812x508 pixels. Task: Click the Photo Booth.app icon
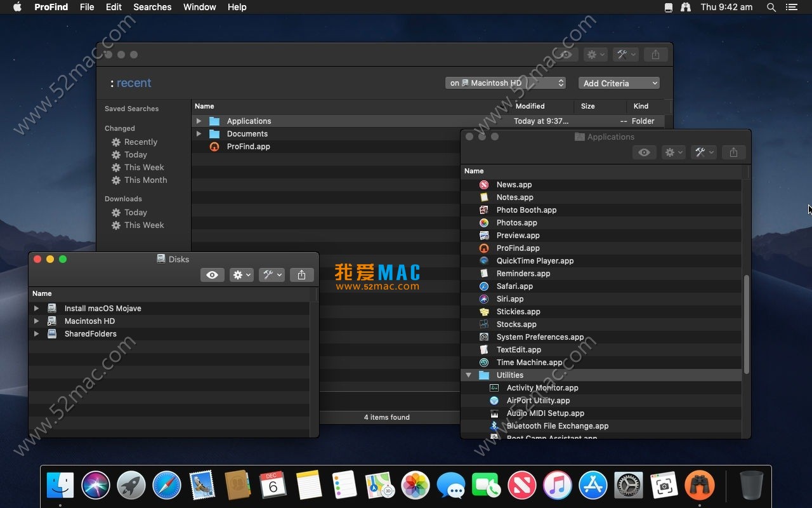[x=484, y=210]
